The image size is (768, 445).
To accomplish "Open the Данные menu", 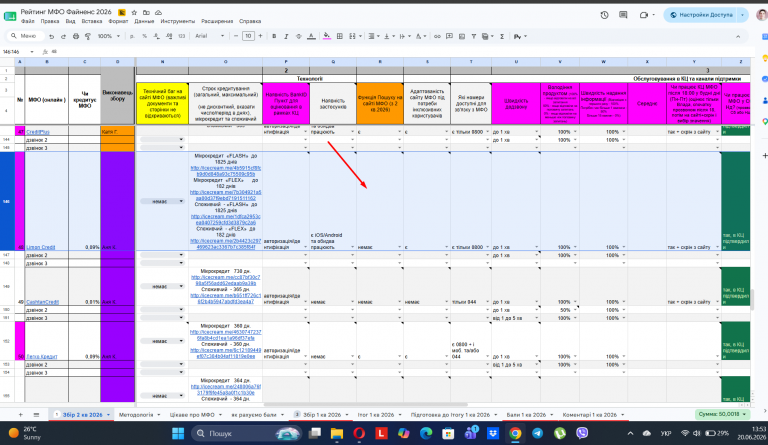I will tap(144, 22).
